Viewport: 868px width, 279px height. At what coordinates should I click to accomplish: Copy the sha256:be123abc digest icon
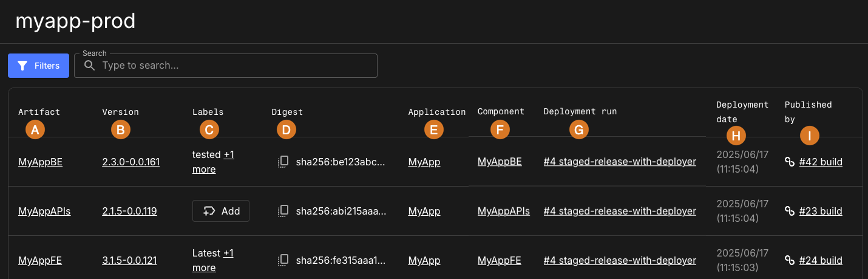[x=283, y=162]
